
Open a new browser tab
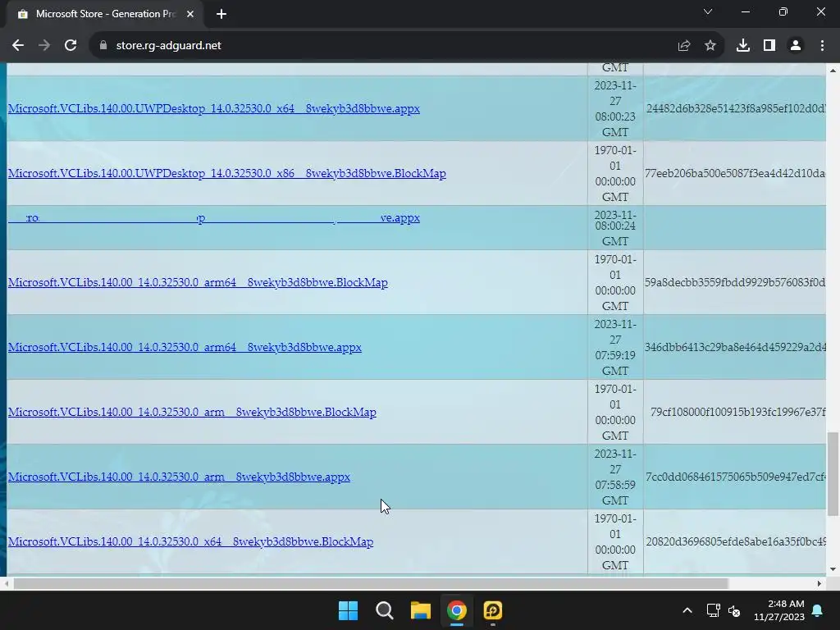click(x=221, y=14)
